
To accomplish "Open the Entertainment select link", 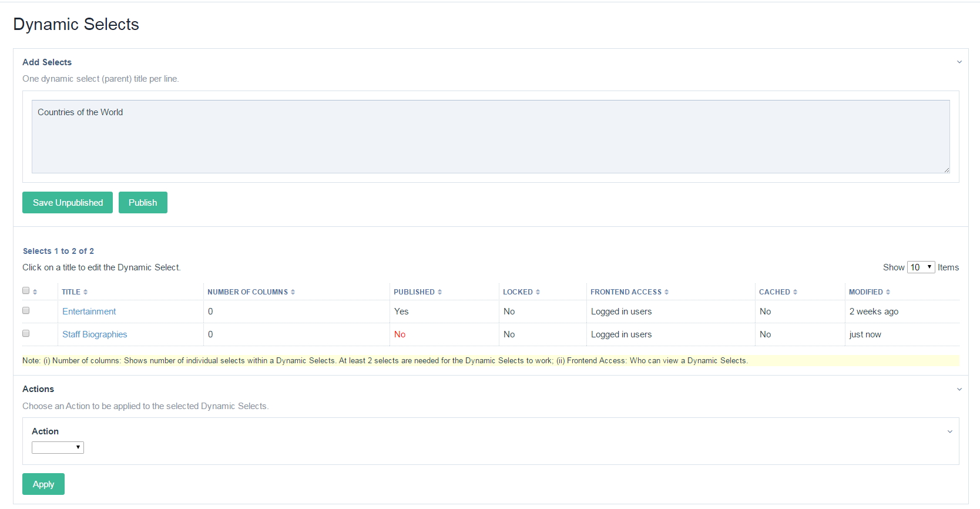I will tap(89, 312).
